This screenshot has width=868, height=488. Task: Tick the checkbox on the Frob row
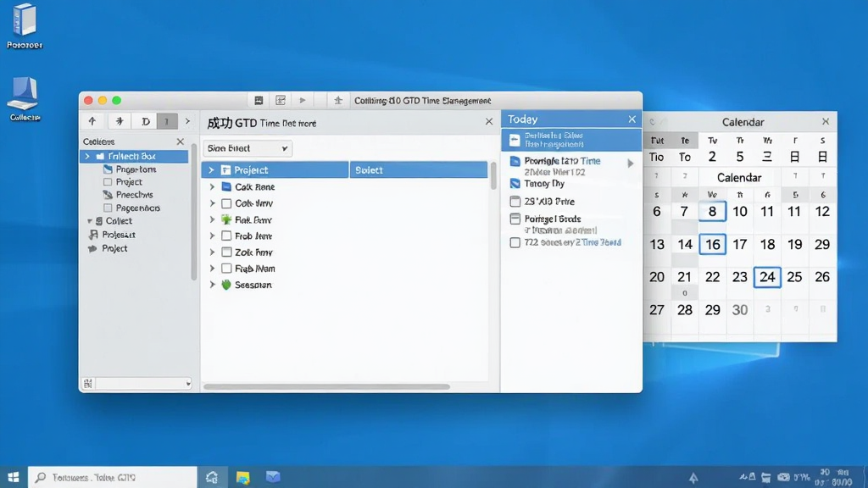click(225, 236)
